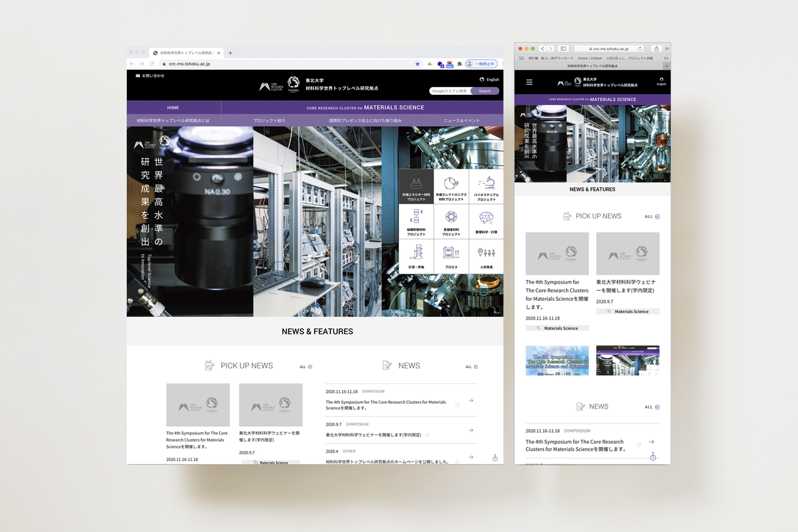This screenshot has height=532, width=798.
Task: Add a new tab in Safari
Action: click(x=667, y=66)
